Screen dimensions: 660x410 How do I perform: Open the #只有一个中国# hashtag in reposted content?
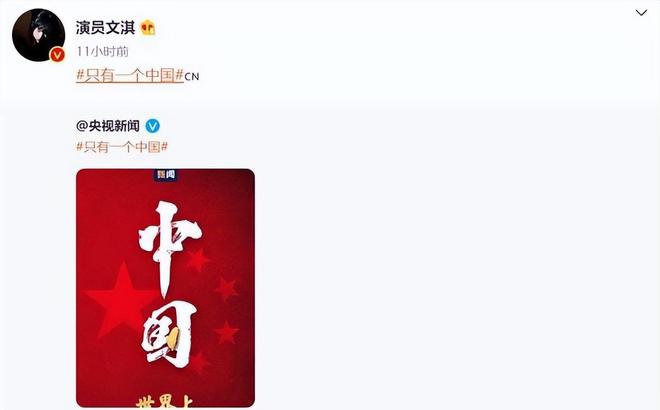(x=122, y=146)
